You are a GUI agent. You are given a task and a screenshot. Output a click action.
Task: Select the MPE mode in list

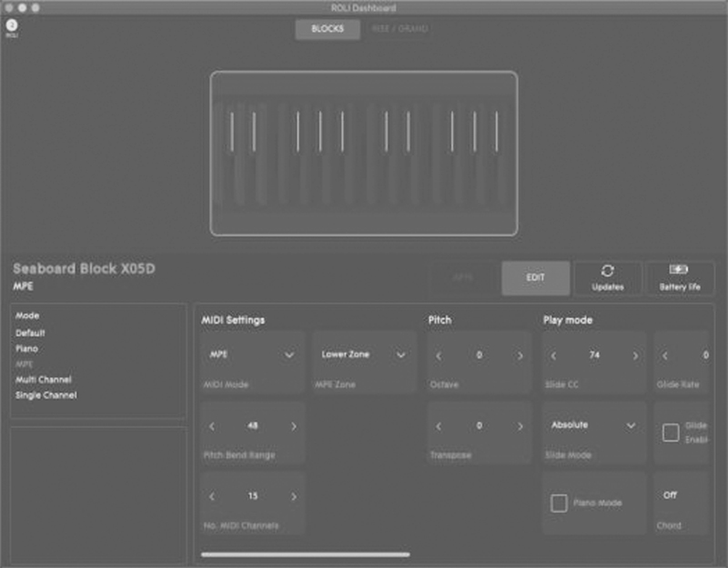pos(24,364)
